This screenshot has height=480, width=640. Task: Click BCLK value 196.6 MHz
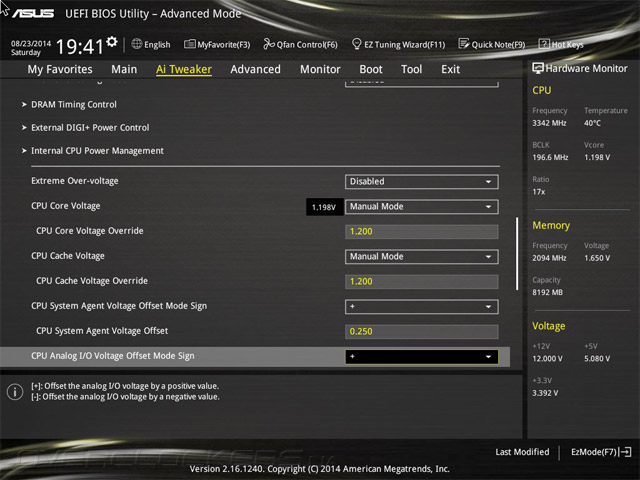pos(550,157)
